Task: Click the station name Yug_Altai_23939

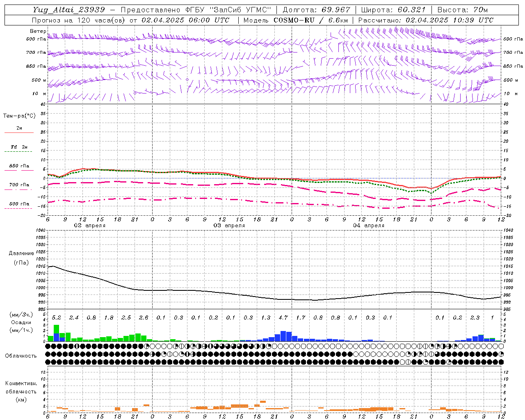Action: [69, 10]
